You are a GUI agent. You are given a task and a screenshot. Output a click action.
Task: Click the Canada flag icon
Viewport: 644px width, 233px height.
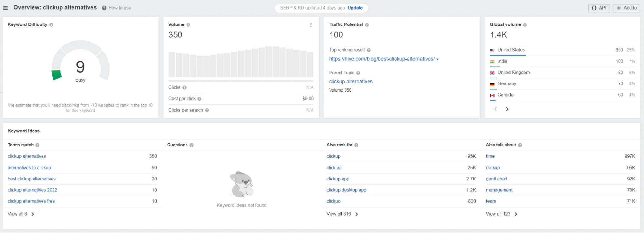point(492,95)
